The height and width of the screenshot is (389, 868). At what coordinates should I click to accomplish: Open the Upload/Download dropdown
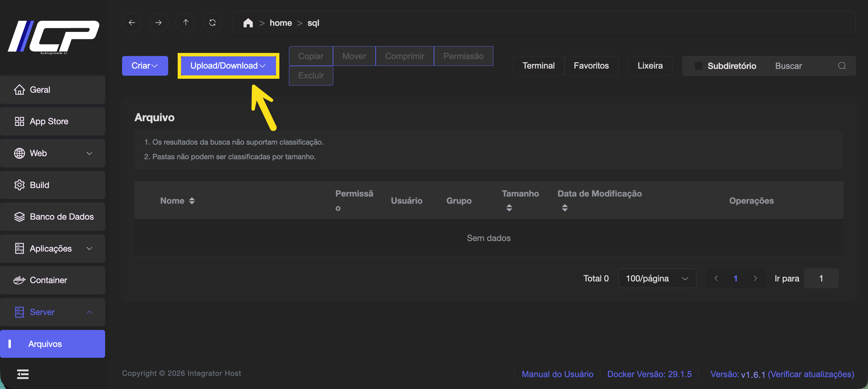(228, 66)
